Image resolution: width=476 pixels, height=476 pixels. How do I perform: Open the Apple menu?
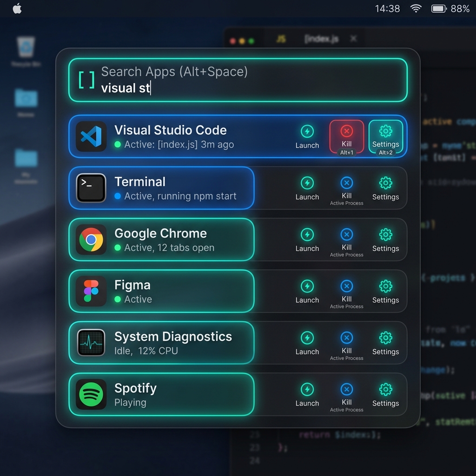pos(17,8)
